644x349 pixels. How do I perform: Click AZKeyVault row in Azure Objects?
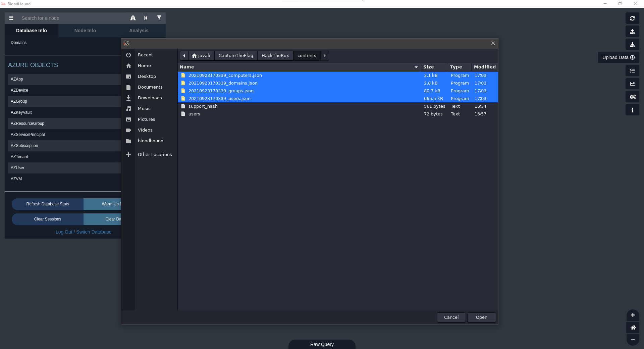pyautogui.click(x=64, y=112)
